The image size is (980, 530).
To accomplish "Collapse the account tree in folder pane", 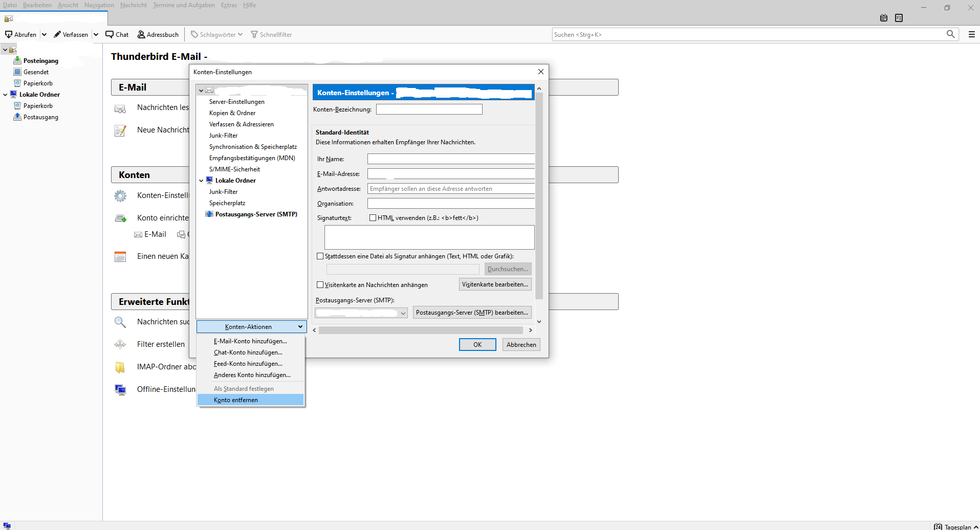I will (5, 50).
